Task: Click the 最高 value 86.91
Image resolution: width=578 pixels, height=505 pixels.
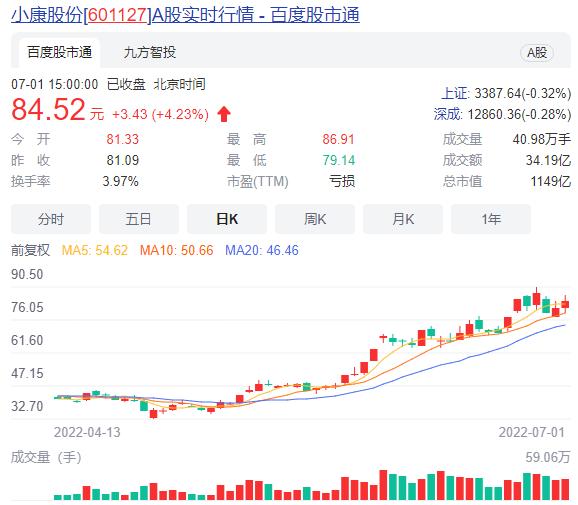Action: pyautogui.click(x=338, y=139)
